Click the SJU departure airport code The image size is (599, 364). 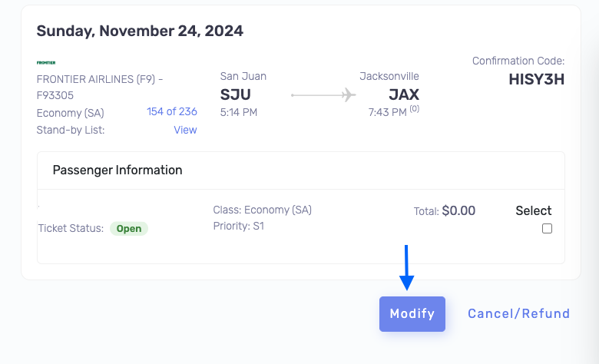pyautogui.click(x=235, y=94)
